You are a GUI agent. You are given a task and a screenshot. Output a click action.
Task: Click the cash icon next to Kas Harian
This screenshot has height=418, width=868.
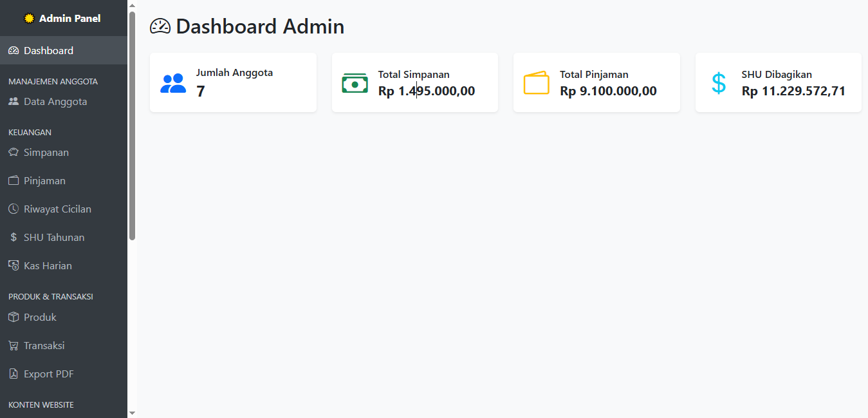click(x=14, y=266)
